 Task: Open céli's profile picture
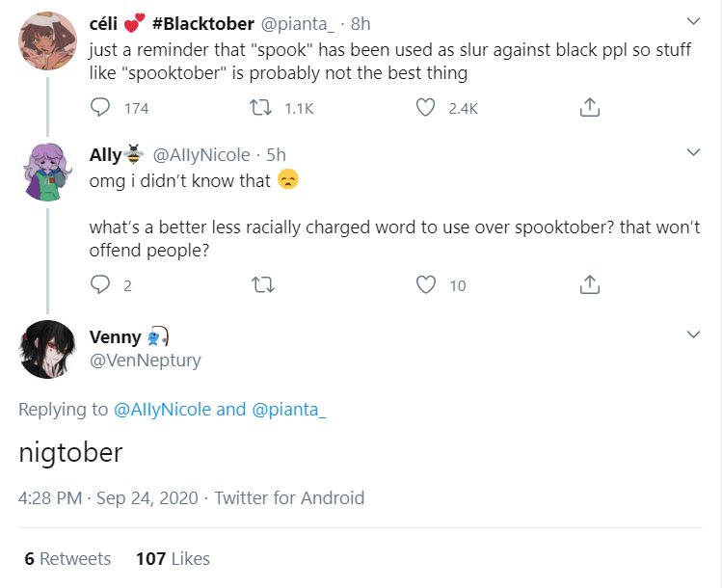tap(47, 40)
